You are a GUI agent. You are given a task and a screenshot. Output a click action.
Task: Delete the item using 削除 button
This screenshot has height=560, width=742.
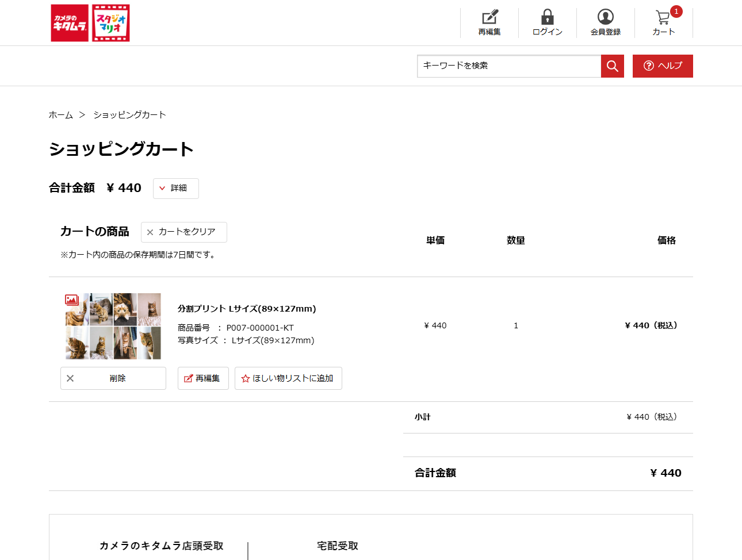tap(113, 378)
